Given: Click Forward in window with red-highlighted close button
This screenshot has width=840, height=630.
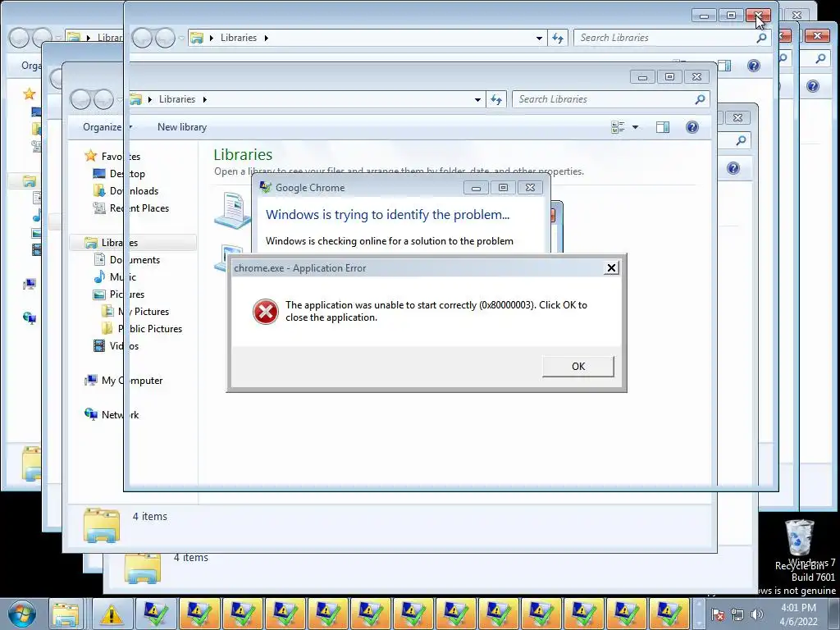Looking at the screenshot, I should [x=165, y=38].
